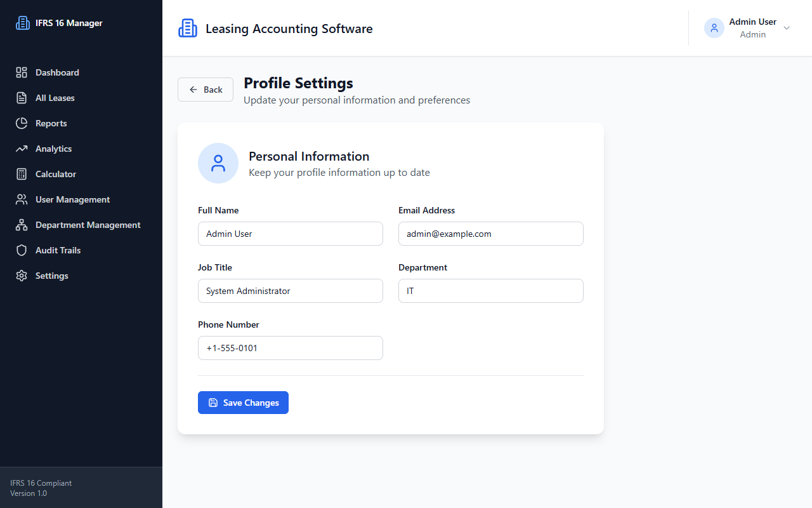Viewport: 812px width, 508px height.
Task: Click the left arrow icon on Back
Action: (193, 90)
